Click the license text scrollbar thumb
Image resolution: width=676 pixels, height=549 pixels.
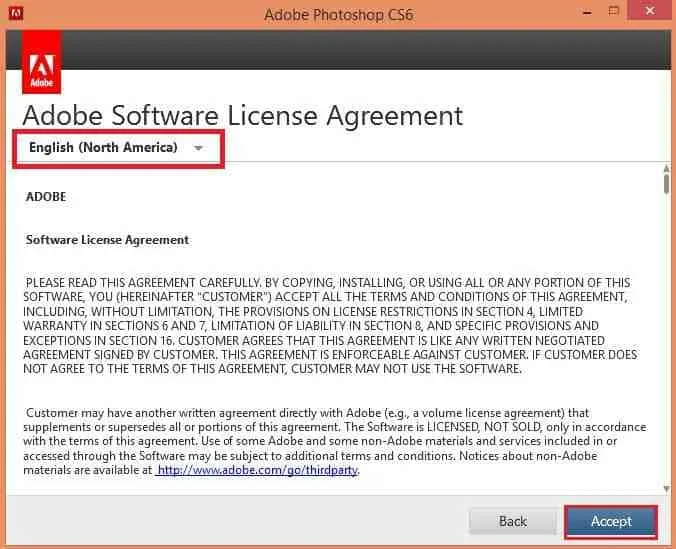coord(667,184)
